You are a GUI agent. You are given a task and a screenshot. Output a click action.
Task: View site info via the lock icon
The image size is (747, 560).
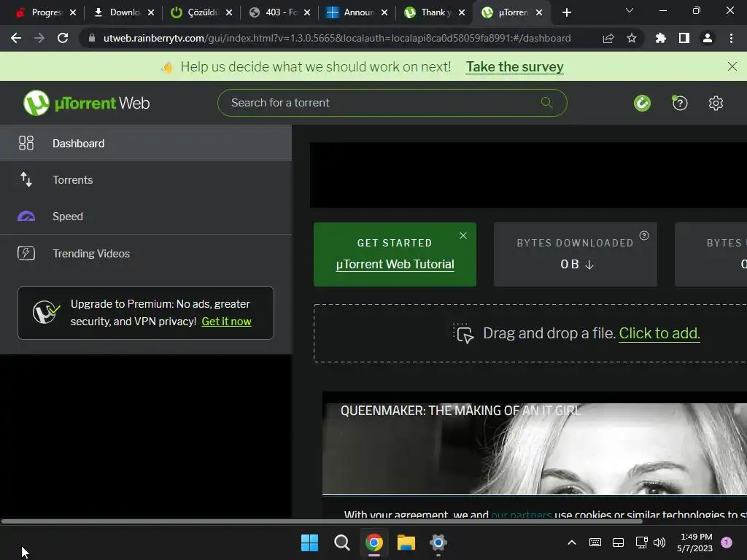(x=92, y=38)
